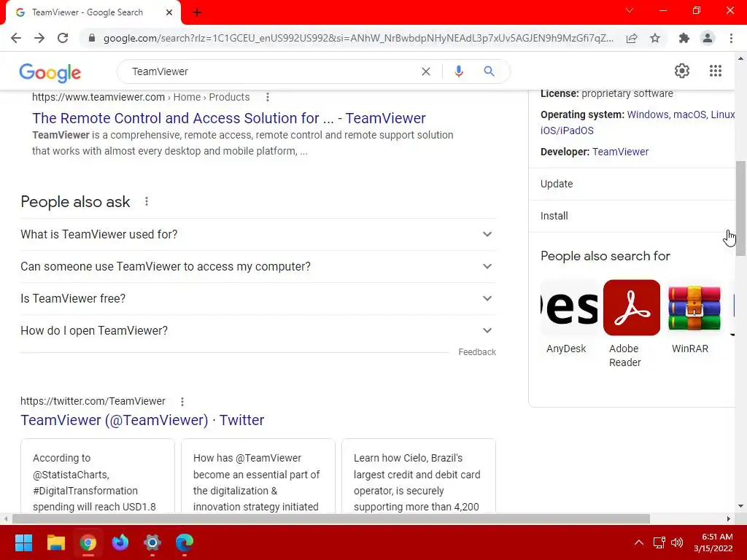747x560 pixels.
Task: Open the volume control icon
Action: coord(676,542)
